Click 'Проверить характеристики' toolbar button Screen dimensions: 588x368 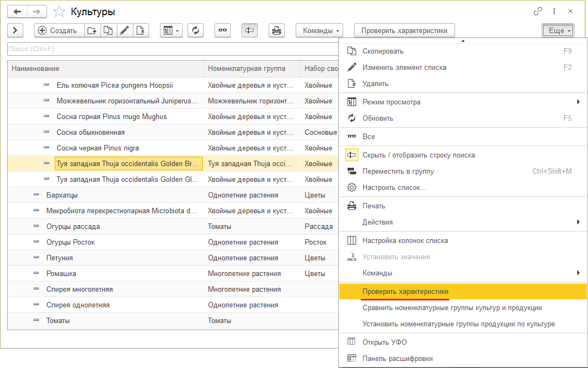[x=404, y=31]
